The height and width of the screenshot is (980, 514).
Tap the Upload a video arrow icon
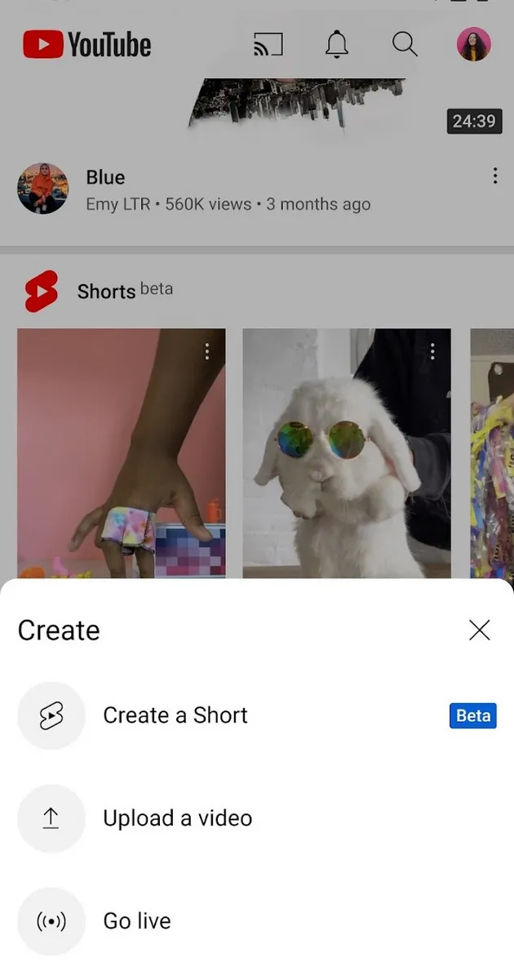[51, 818]
